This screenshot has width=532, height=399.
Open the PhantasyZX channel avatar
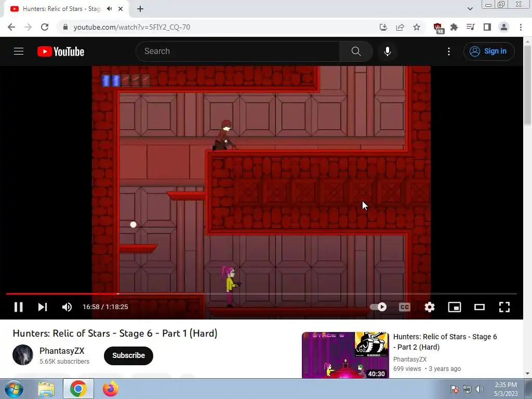pos(23,355)
